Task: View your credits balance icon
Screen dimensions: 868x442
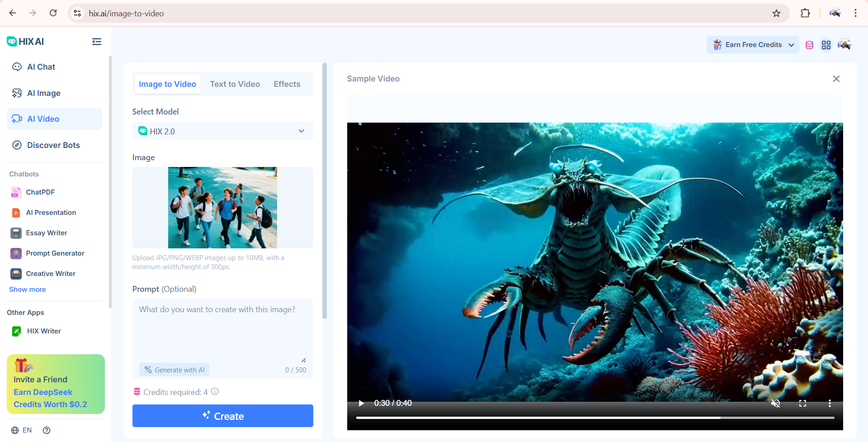Action: click(809, 45)
